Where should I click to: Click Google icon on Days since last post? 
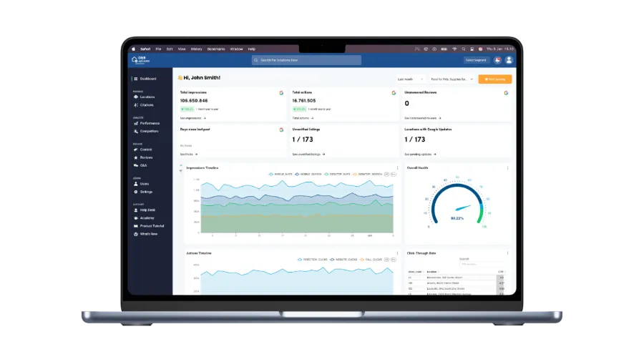pyautogui.click(x=281, y=129)
